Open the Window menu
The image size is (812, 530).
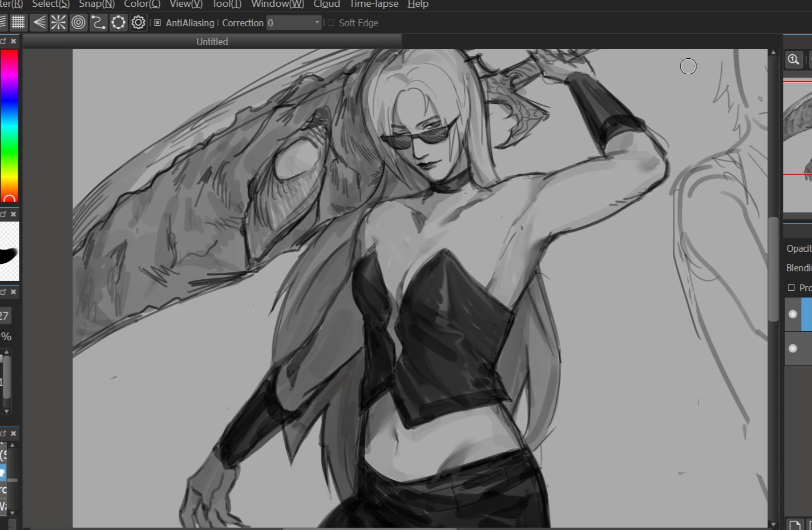point(277,5)
